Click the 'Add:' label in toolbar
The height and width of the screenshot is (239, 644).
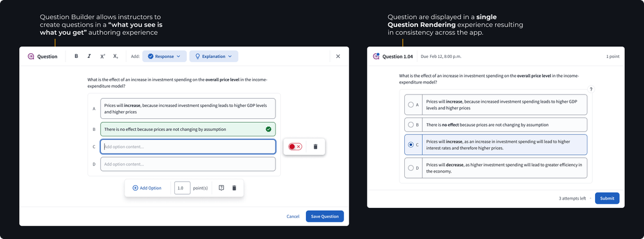coord(135,56)
